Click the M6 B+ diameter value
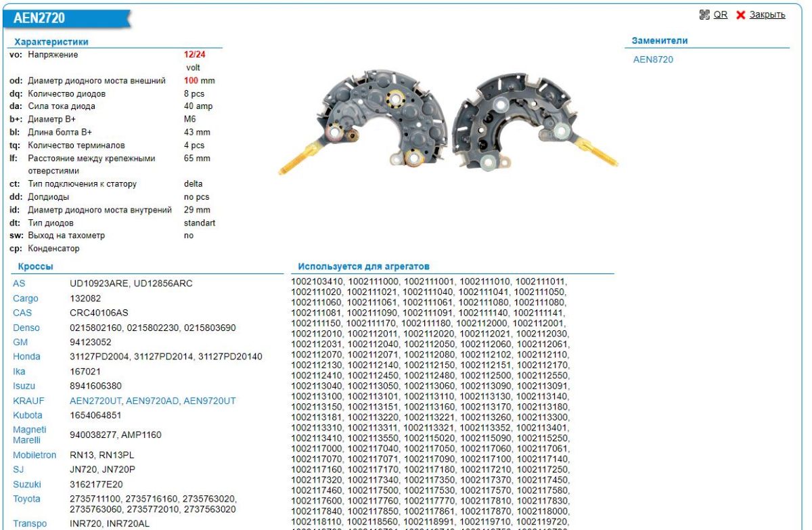Screen dimensions: 812x530 (189, 120)
